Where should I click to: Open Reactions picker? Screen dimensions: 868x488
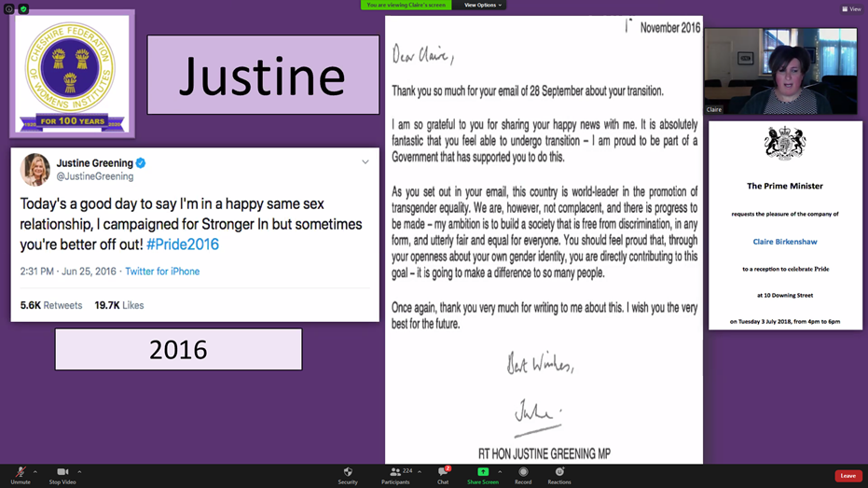pyautogui.click(x=559, y=475)
